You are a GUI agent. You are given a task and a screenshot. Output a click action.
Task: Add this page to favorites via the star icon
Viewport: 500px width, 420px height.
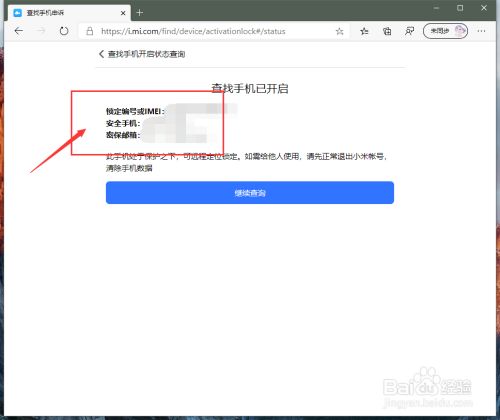[x=339, y=31]
